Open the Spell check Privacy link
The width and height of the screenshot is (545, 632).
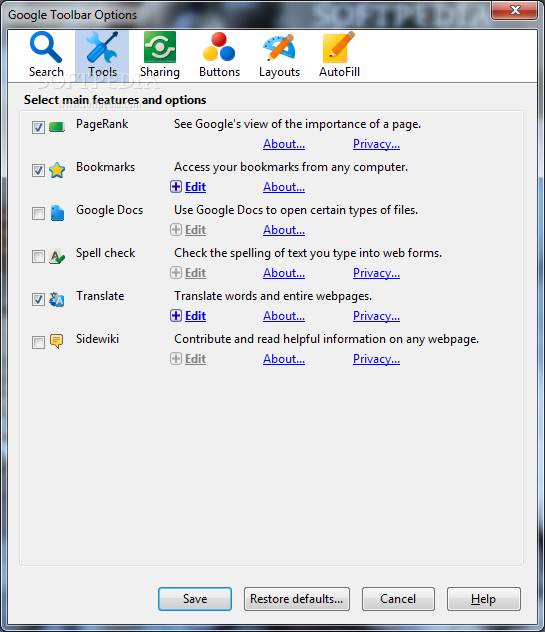point(376,273)
